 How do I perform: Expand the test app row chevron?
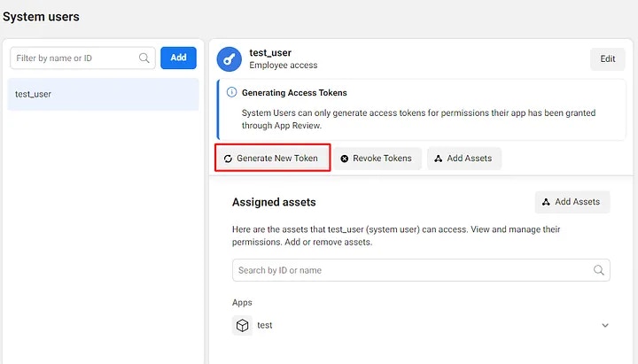[x=605, y=325]
